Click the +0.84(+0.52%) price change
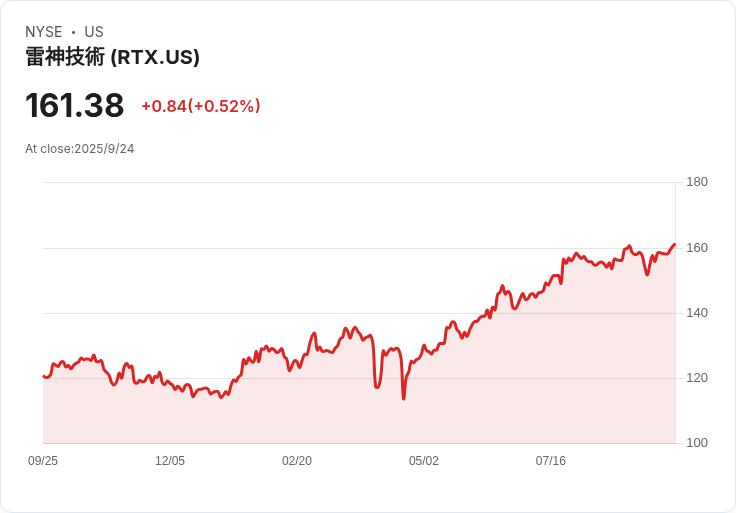This screenshot has height=513, width=736. (200, 106)
